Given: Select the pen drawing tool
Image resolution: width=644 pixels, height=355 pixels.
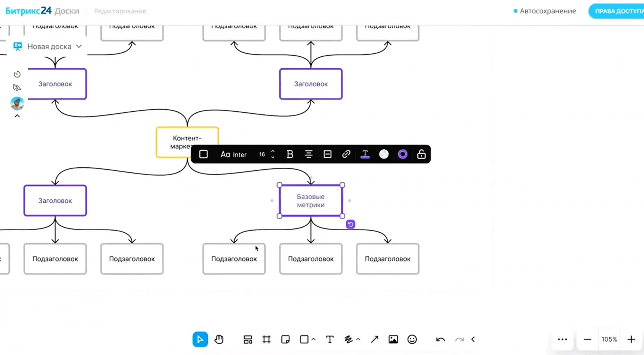Looking at the screenshot, I should (348, 339).
